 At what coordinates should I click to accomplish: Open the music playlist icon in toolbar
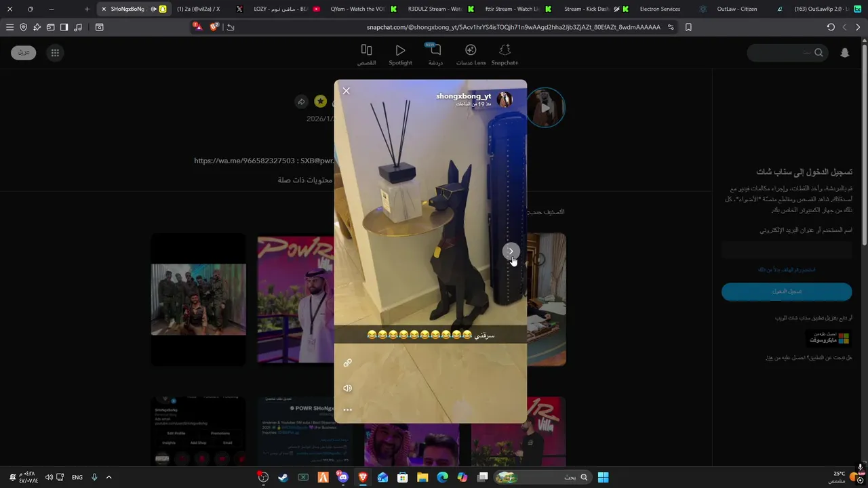(x=77, y=27)
